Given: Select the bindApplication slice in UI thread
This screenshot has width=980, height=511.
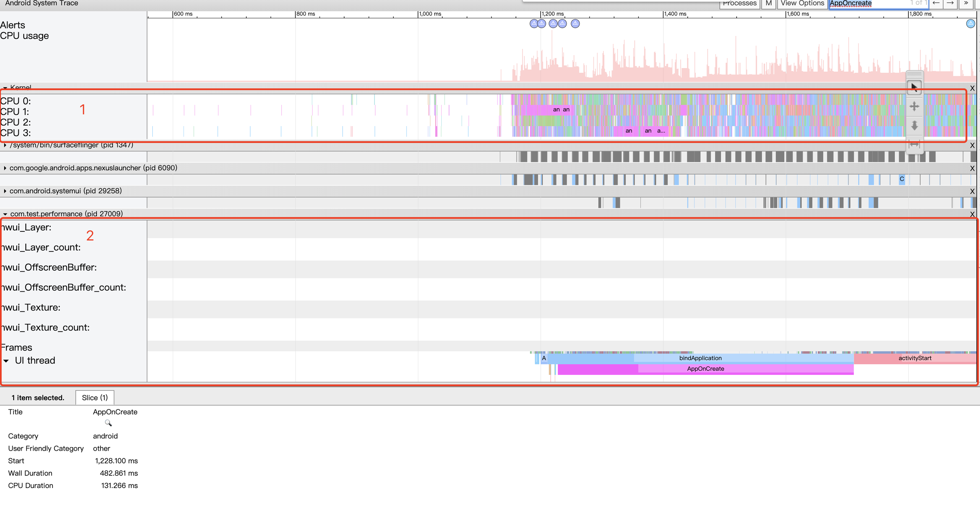Looking at the screenshot, I should coord(700,358).
